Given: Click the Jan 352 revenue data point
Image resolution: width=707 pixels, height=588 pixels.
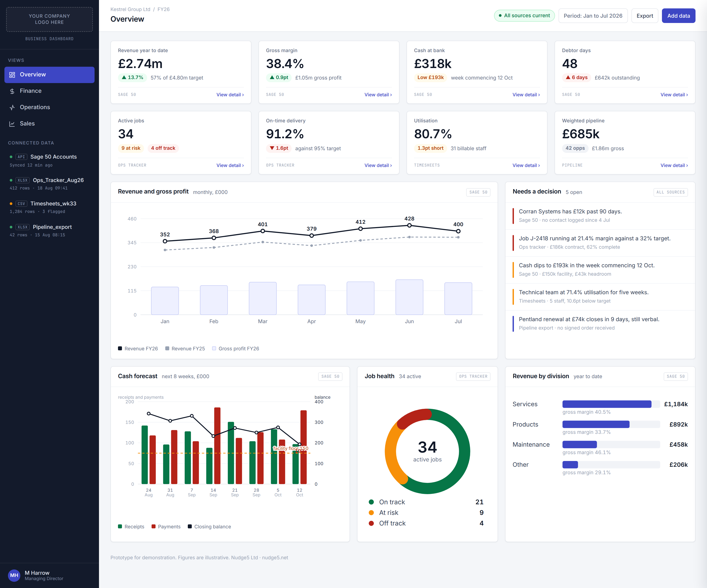Looking at the screenshot, I should pyautogui.click(x=165, y=241).
